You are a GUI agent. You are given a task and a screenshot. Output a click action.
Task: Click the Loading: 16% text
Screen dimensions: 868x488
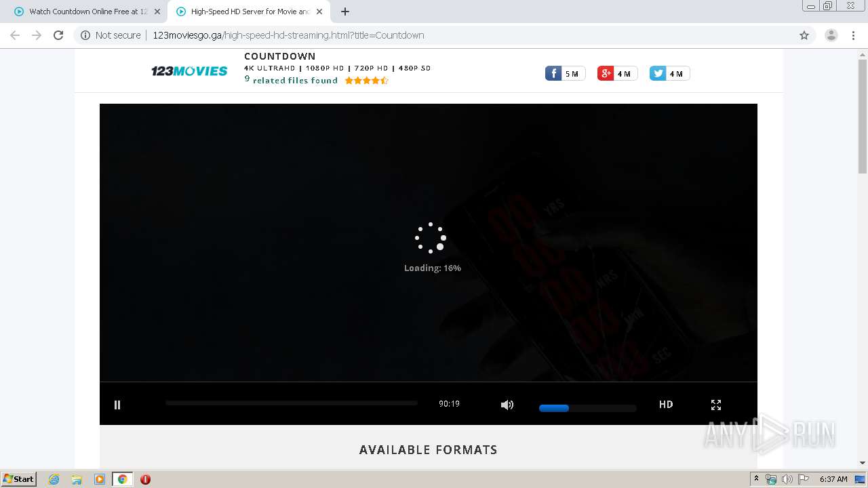pyautogui.click(x=433, y=268)
